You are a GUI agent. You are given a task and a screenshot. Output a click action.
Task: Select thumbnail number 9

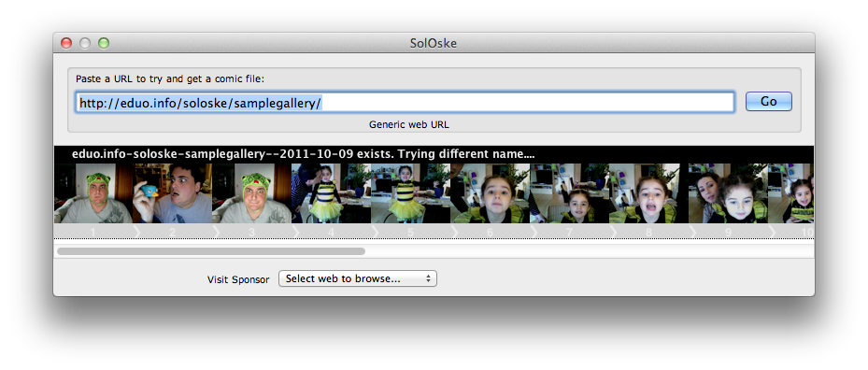click(728, 193)
